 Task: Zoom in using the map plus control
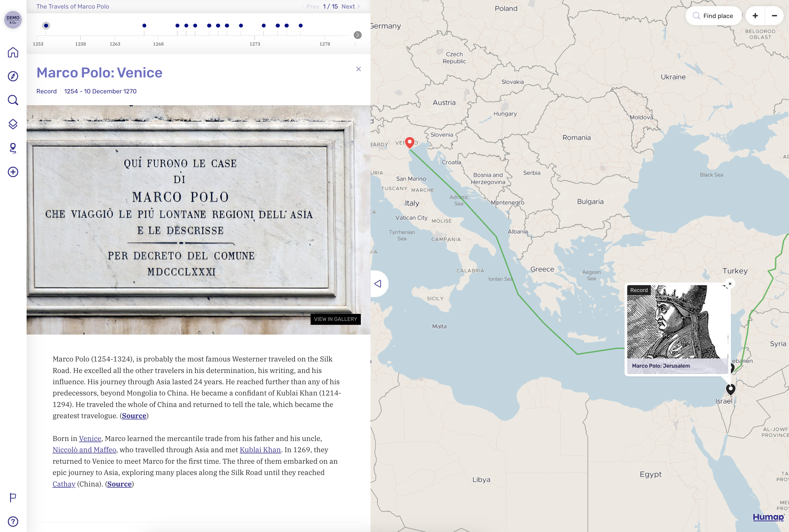[x=755, y=16]
